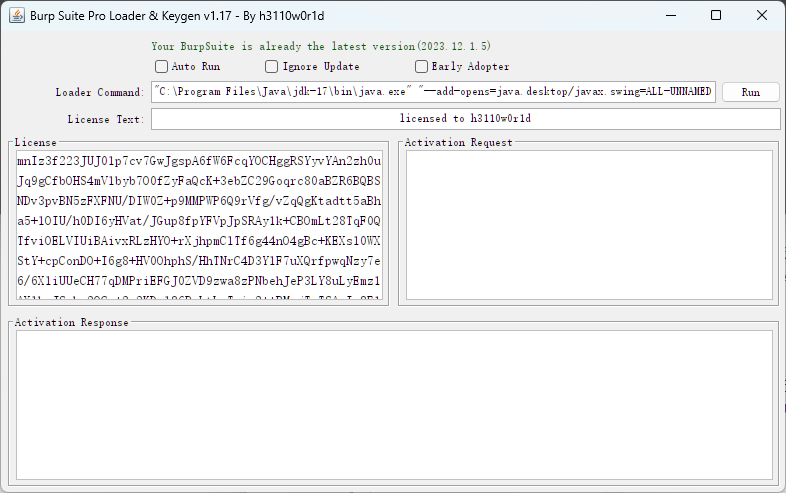
Task: Click the 'License Text:' label
Action: click(106, 119)
